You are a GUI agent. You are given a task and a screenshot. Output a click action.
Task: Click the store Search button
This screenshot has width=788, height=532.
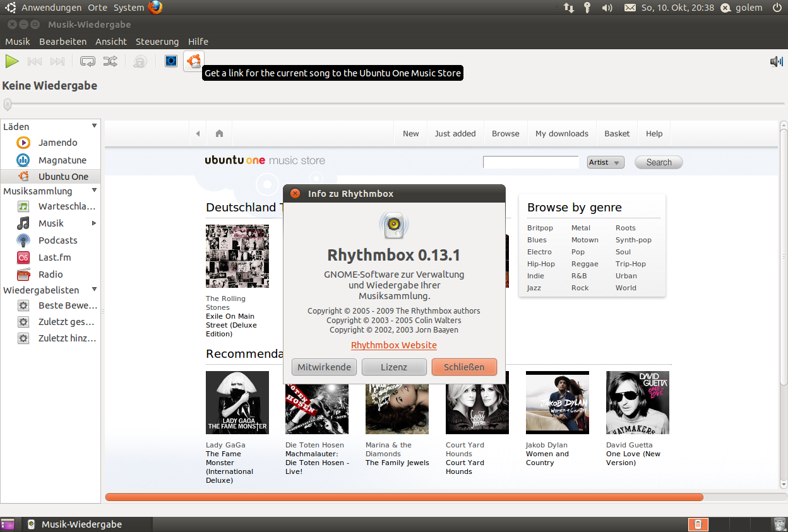pos(659,162)
